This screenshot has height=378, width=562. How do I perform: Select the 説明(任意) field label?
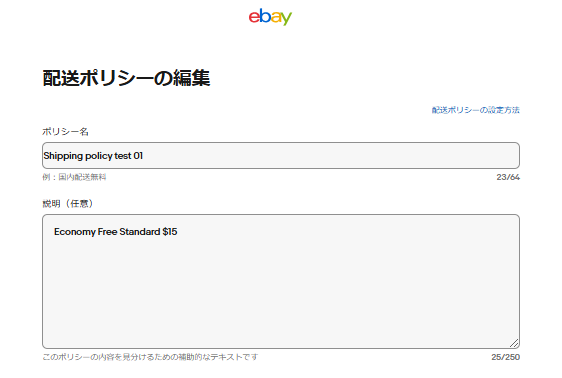pyautogui.click(x=68, y=204)
